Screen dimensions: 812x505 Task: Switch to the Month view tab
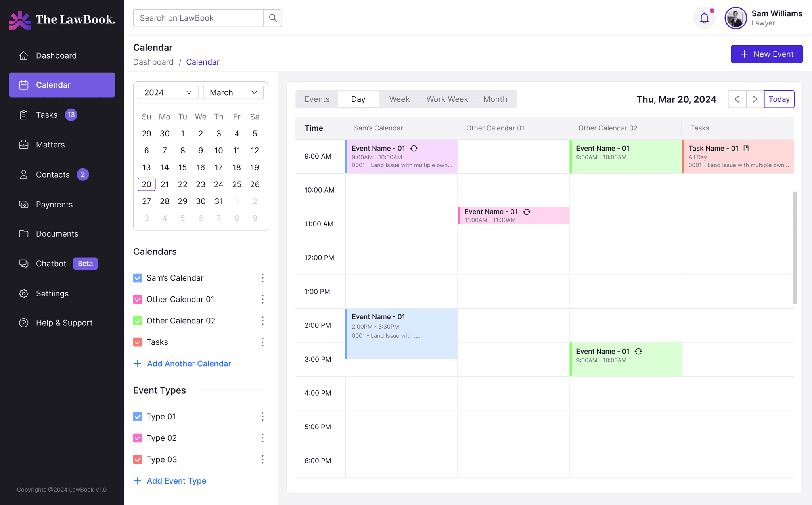pyautogui.click(x=495, y=99)
